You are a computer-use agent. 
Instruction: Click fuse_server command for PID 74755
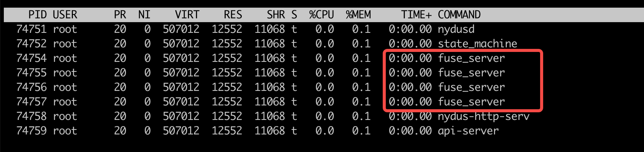[471, 73]
